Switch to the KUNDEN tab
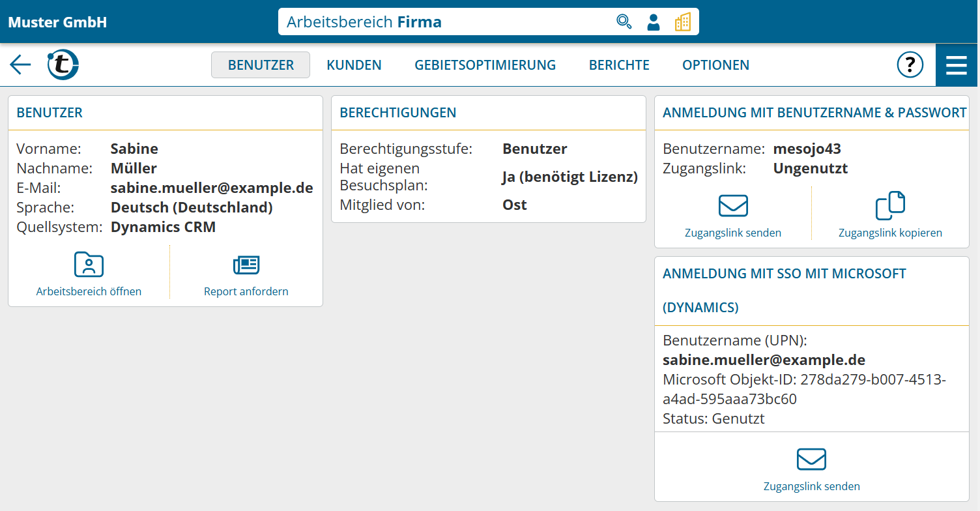 point(354,65)
